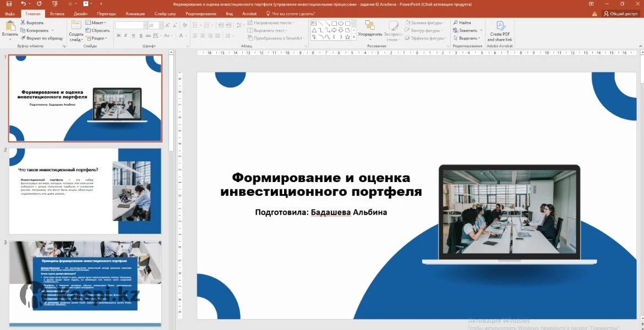Click the Сбросить (Reset) slide button

(97, 30)
